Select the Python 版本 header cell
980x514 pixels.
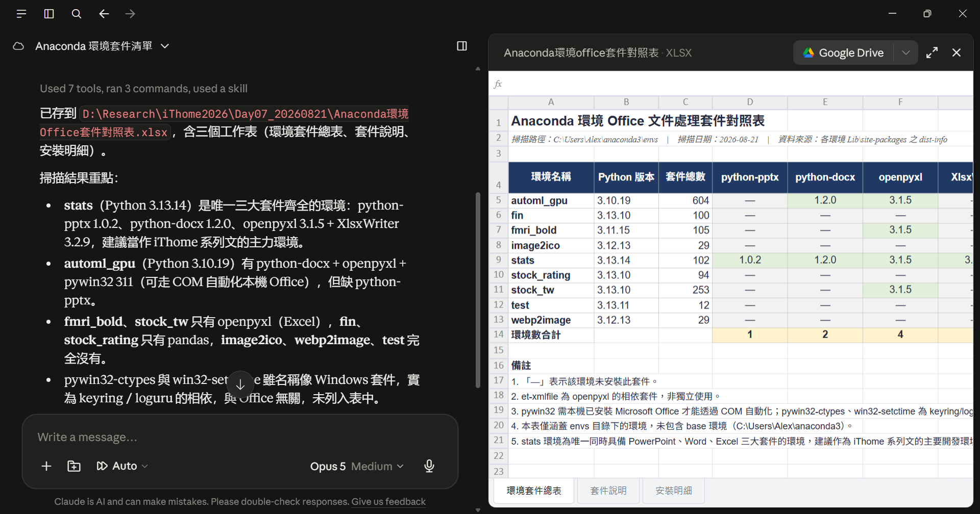(x=626, y=177)
